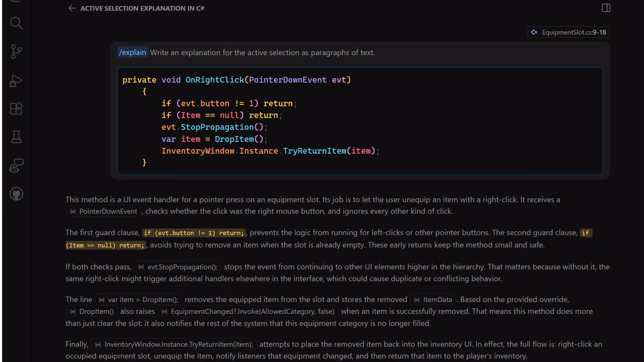Open the PointerDownEvent symbol link
The image size is (644, 362).
[x=103, y=211]
